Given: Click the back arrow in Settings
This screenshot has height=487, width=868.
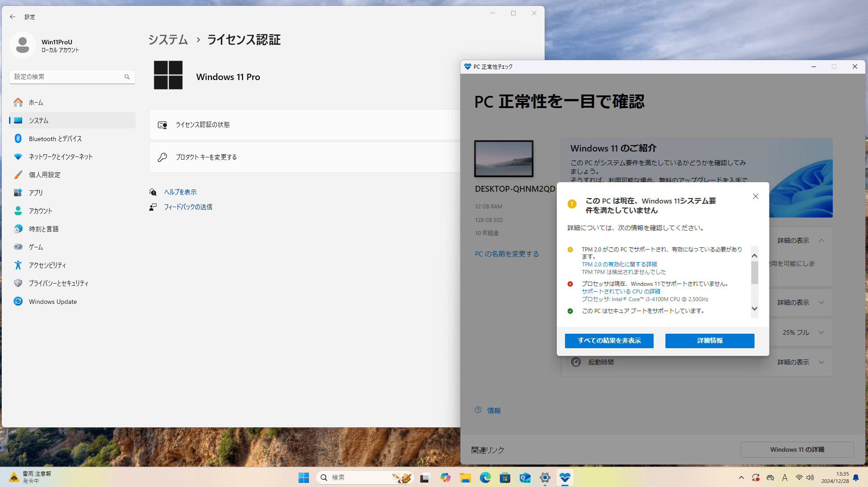Looking at the screenshot, I should [x=12, y=17].
